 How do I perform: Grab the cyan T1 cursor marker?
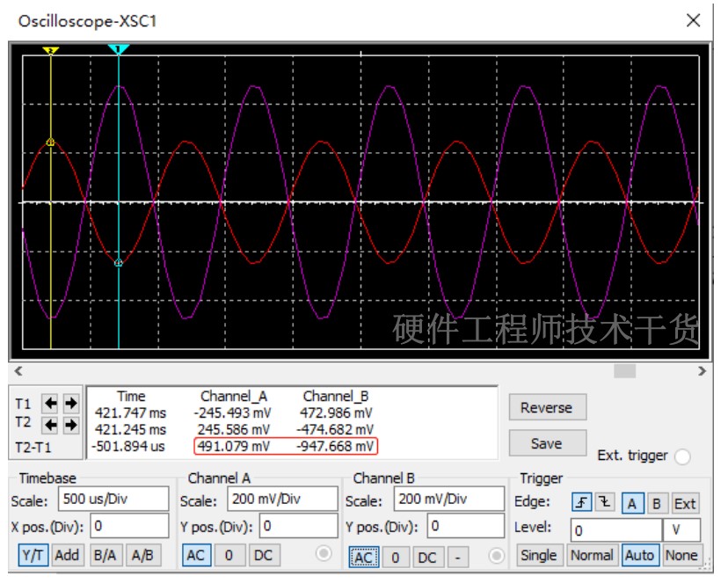[x=119, y=49]
